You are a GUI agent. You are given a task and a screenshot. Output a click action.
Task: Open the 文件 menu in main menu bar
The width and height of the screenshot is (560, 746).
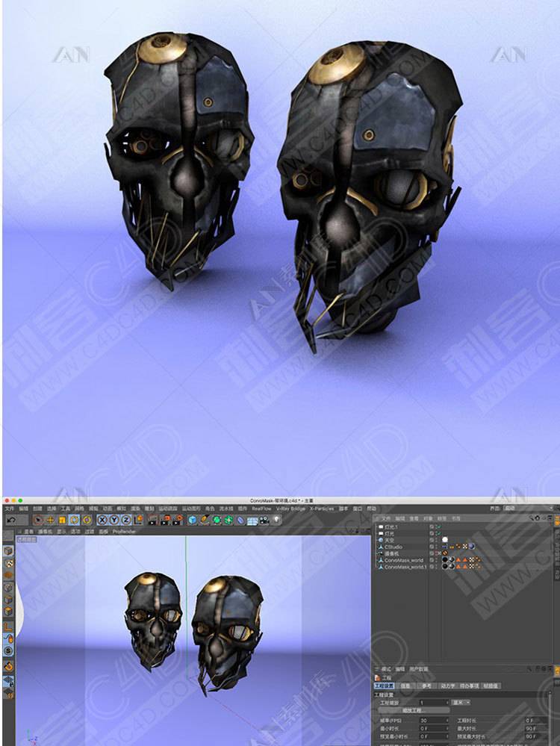10,509
